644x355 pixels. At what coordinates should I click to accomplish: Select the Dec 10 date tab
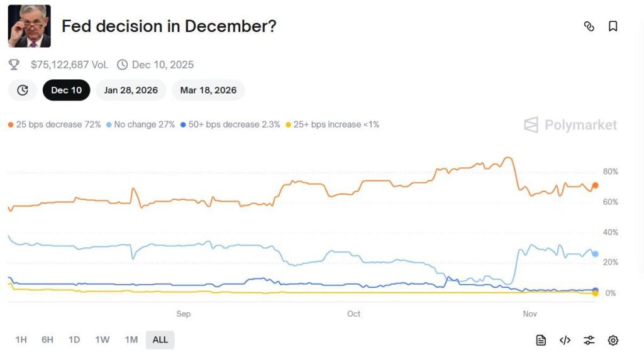[x=66, y=90]
